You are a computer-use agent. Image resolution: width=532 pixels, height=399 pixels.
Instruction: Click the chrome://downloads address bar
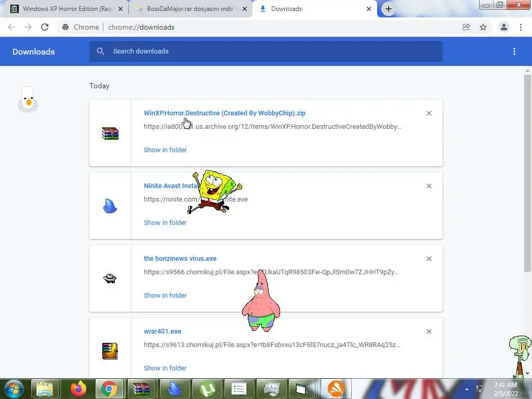click(141, 27)
